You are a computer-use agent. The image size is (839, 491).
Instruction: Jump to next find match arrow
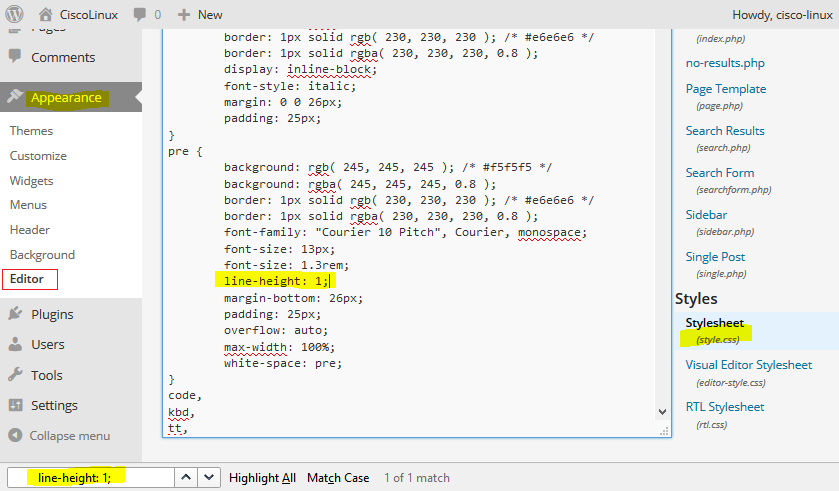pos(208,478)
